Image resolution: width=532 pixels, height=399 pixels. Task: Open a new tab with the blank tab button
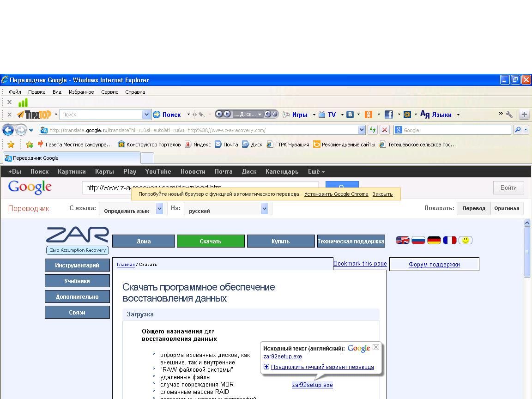pos(147,158)
